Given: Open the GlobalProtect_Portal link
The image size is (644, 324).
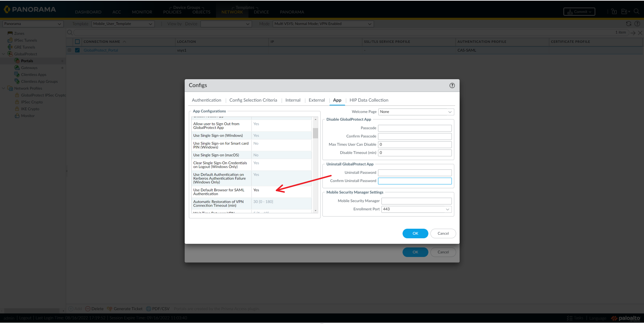Looking at the screenshot, I should [x=101, y=50].
